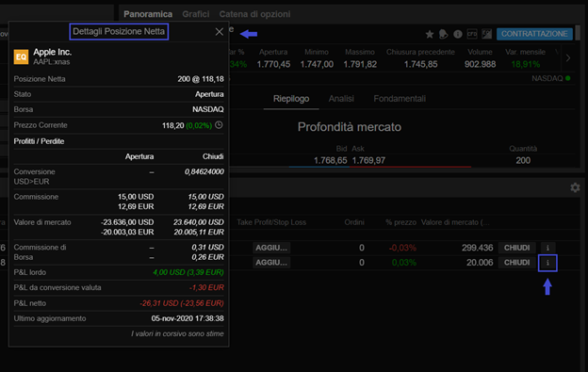Add take profit via second AGGIU... button
588x372 pixels.
[x=271, y=263]
